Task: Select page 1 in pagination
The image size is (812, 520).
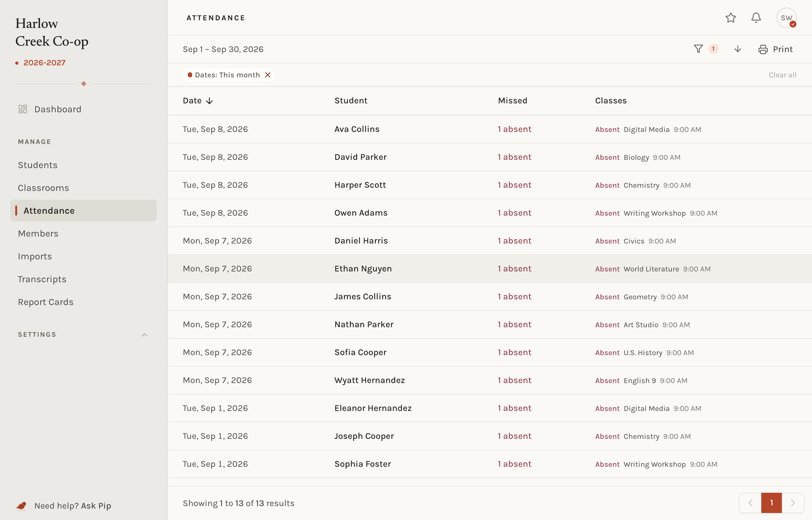Action: [771, 503]
